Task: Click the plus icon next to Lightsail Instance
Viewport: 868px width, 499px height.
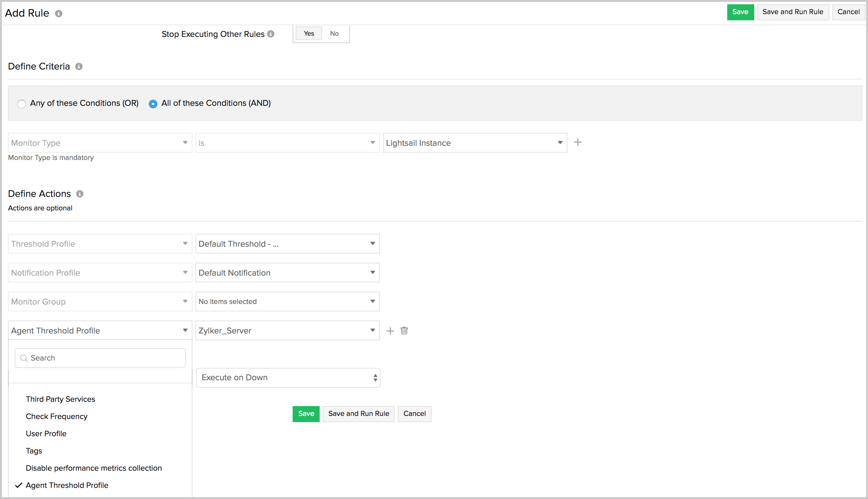Action: (577, 143)
